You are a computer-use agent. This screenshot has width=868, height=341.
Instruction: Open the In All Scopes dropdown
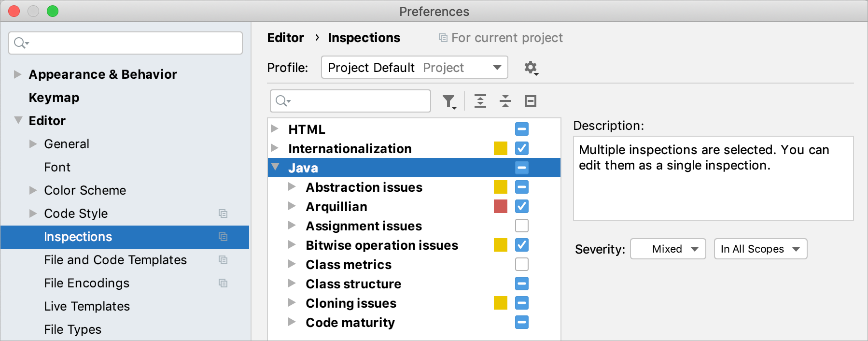760,249
